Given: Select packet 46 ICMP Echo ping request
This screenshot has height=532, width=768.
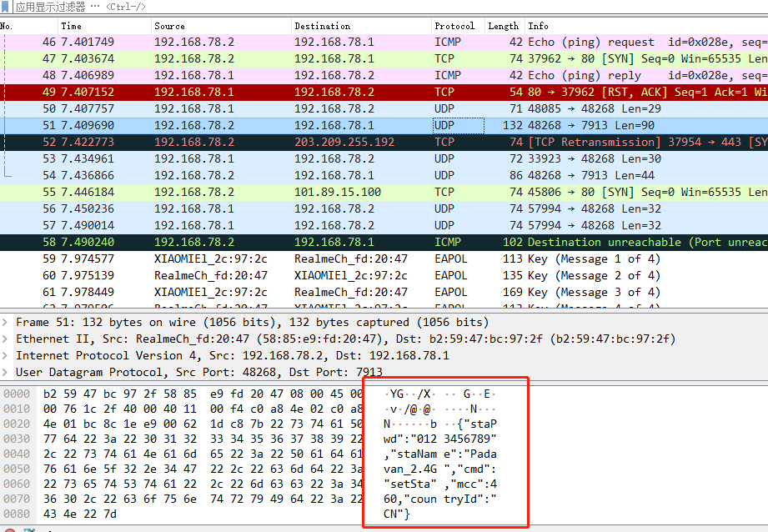Looking at the screenshot, I should 384,43.
